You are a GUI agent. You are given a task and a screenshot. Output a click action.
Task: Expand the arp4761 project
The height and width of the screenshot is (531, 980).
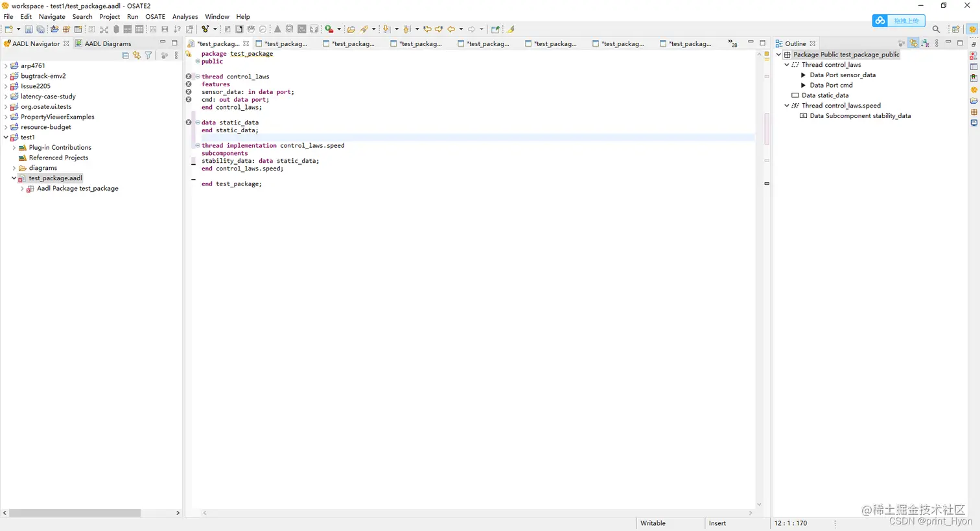point(6,65)
